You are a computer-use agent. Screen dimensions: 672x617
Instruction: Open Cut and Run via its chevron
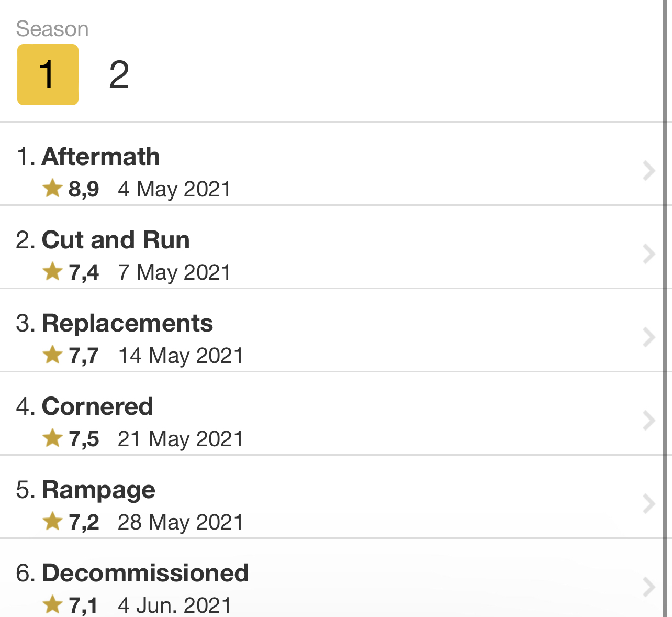point(649,254)
